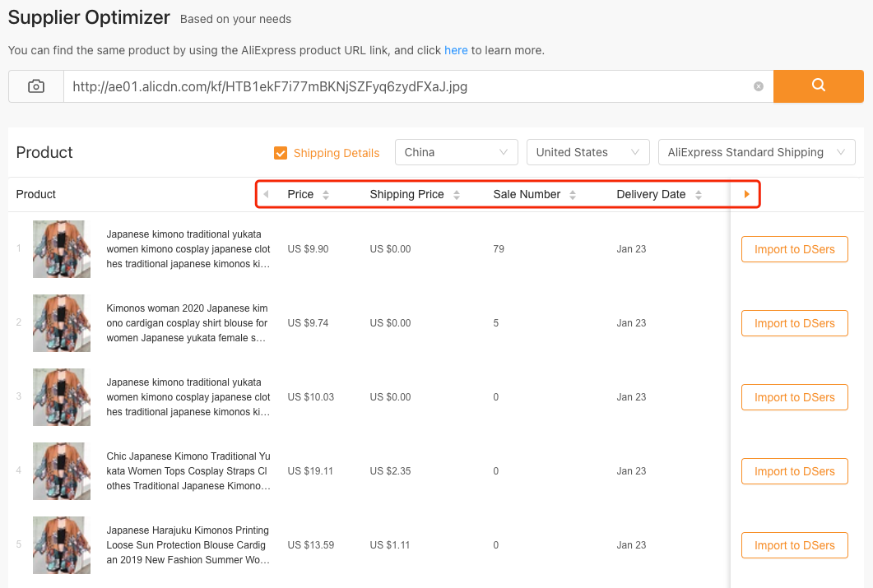The height and width of the screenshot is (588, 873).
Task: Import the US $10.03 kimono to DSers
Action: (795, 397)
